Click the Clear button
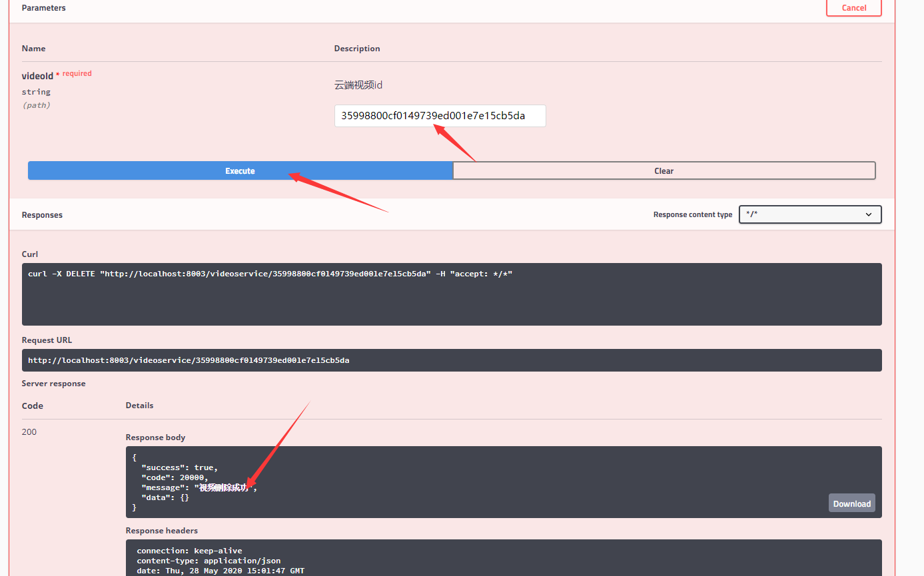 click(x=664, y=170)
